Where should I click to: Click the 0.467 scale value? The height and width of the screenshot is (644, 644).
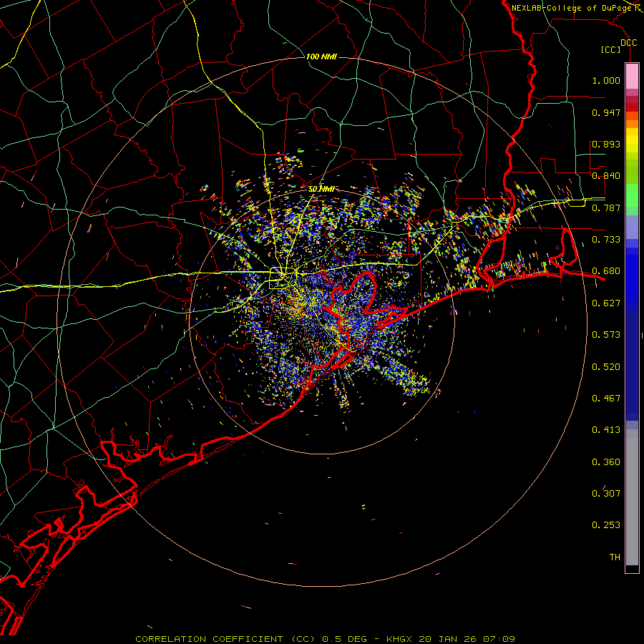[x=606, y=399]
